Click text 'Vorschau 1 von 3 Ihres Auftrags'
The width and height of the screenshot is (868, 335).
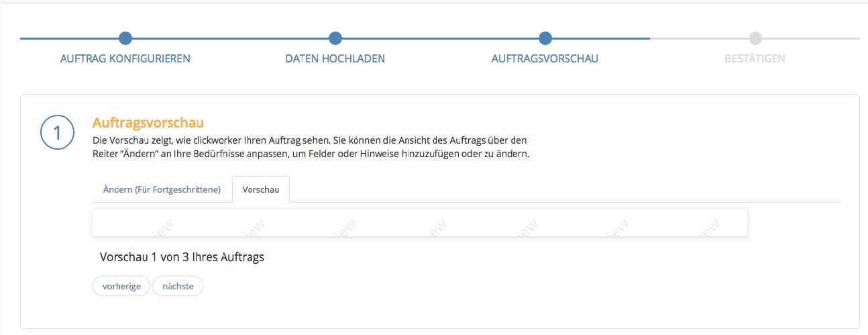(x=182, y=257)
